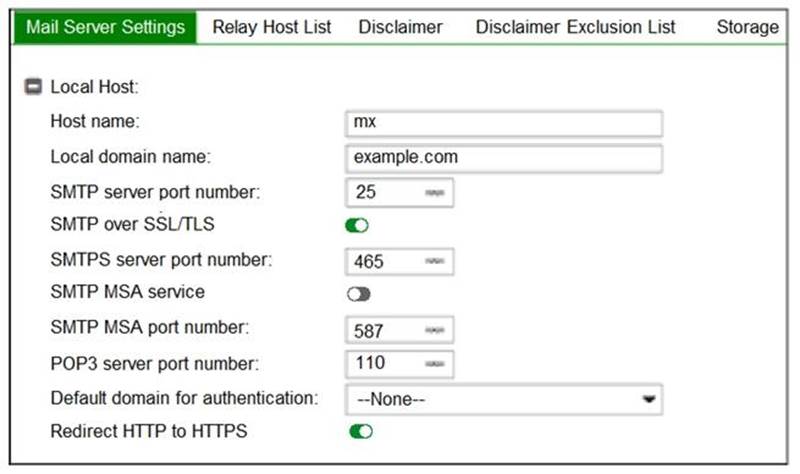Select the Mail Server Settings tab

click(105, 27)
